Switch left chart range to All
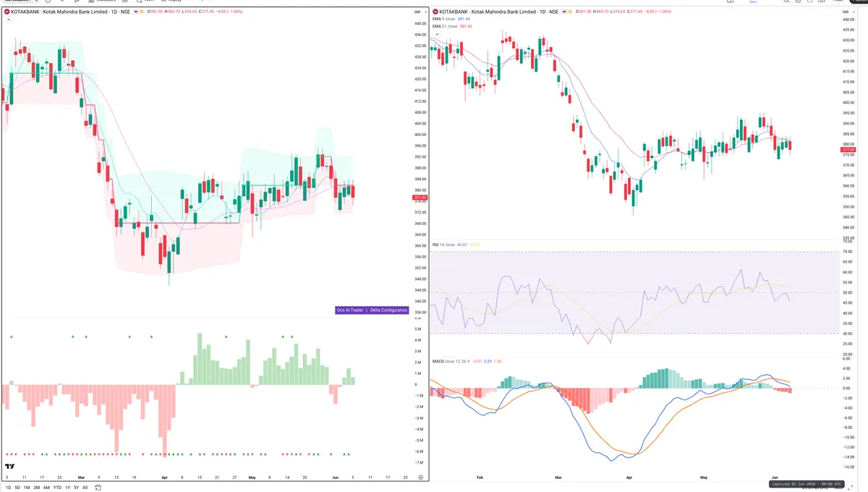Image resolution: width=868 pixels, height=492 pixels. click(x=85, y=488)
